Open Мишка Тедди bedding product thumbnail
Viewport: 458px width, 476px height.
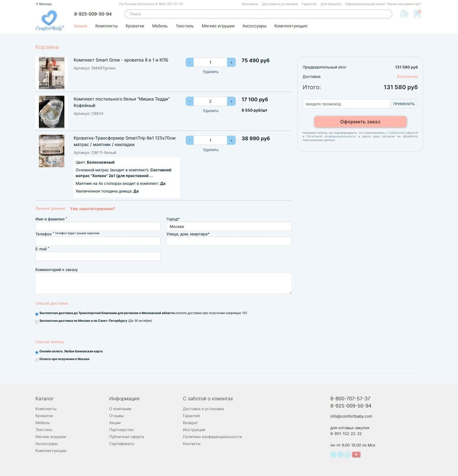coord(52,112)
